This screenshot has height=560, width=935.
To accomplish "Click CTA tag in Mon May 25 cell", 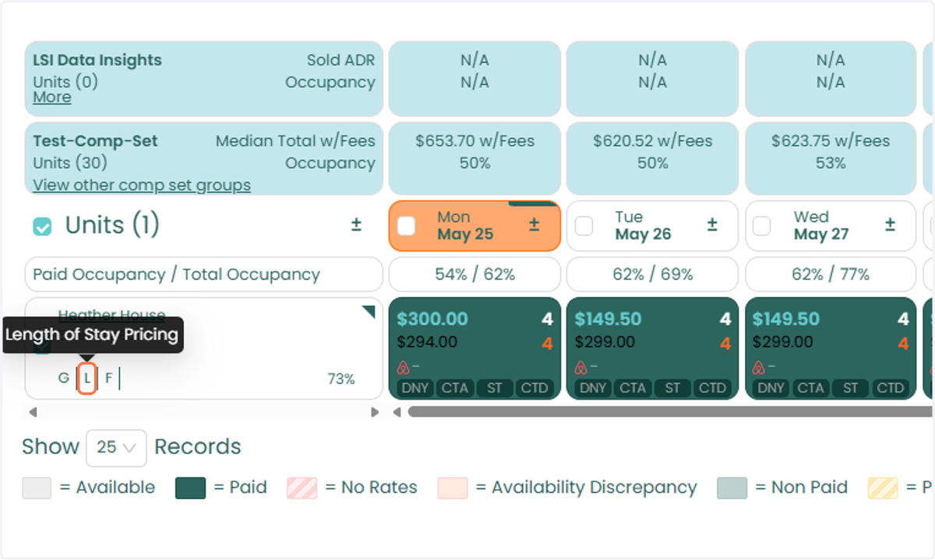I will coord(455,388).
